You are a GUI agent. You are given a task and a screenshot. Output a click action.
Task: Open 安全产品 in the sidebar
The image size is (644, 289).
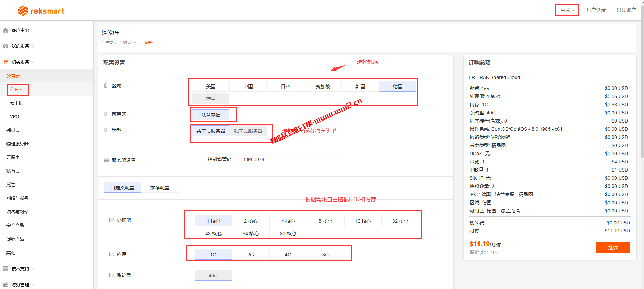click(15, 225)
